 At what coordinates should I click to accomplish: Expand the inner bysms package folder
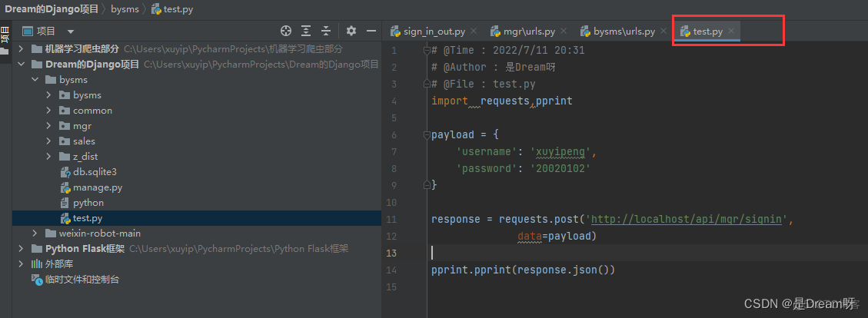[x=48, y=95]
